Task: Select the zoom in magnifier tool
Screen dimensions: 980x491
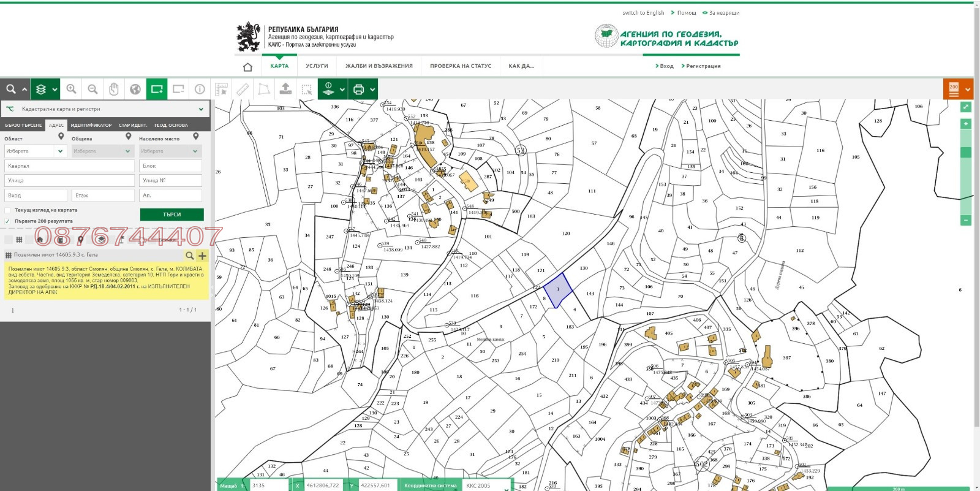Action: click(x=72, y=89)
